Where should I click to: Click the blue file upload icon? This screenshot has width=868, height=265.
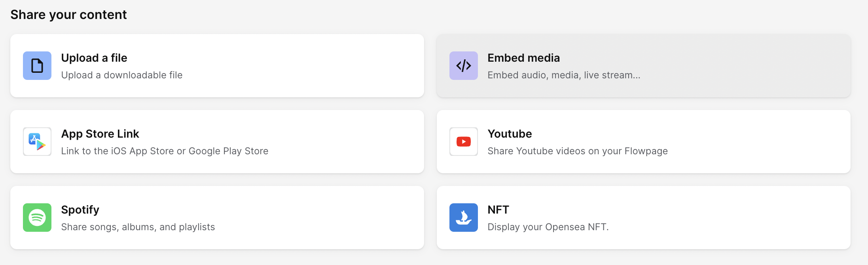[37, 66]
